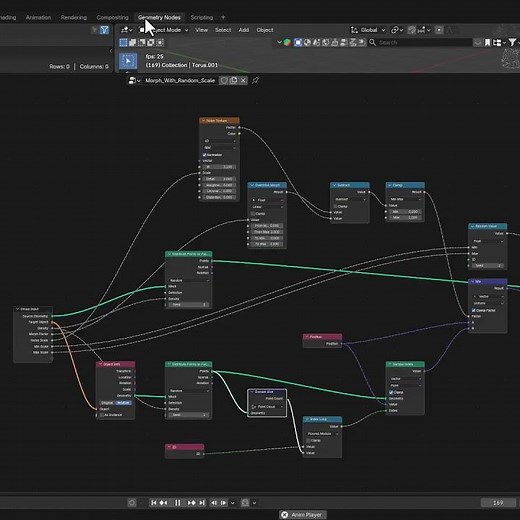
Task: Jump to the start frame
Action: 153,503
